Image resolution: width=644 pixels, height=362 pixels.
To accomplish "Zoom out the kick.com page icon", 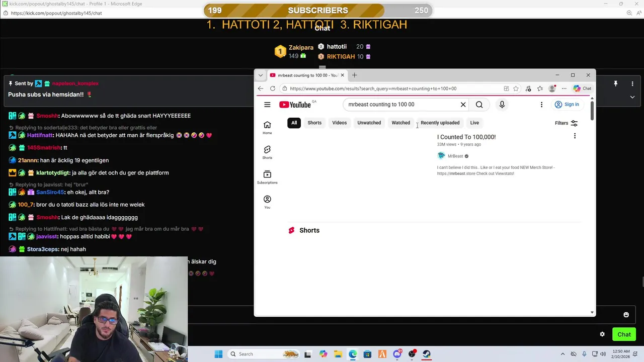I will (x=629, y=13).
